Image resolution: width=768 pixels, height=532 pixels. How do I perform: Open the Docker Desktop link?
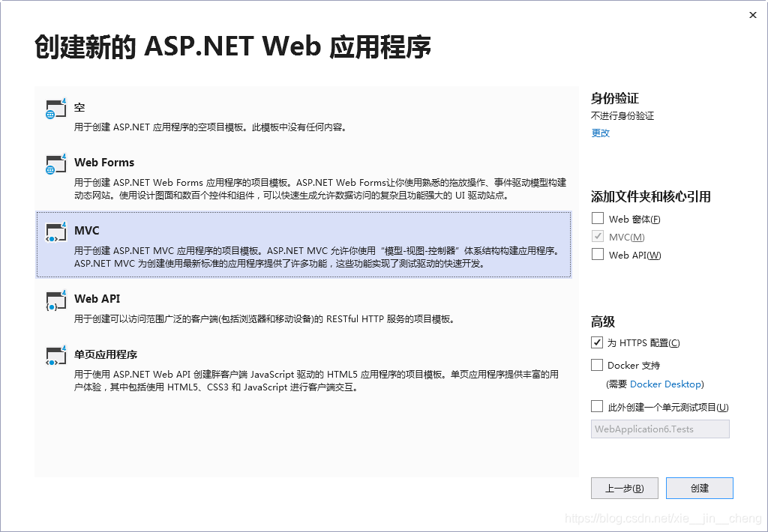click(x=666, y=384)
